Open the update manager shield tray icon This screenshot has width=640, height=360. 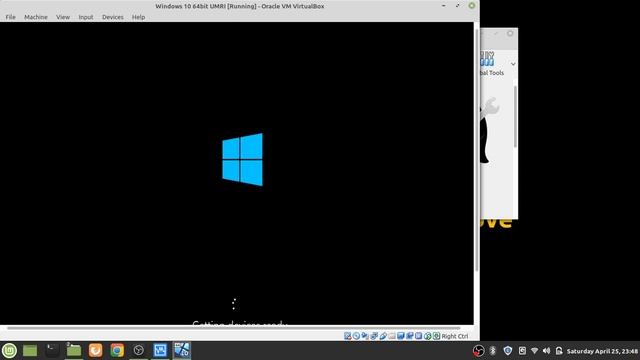[x=507, y=351]
